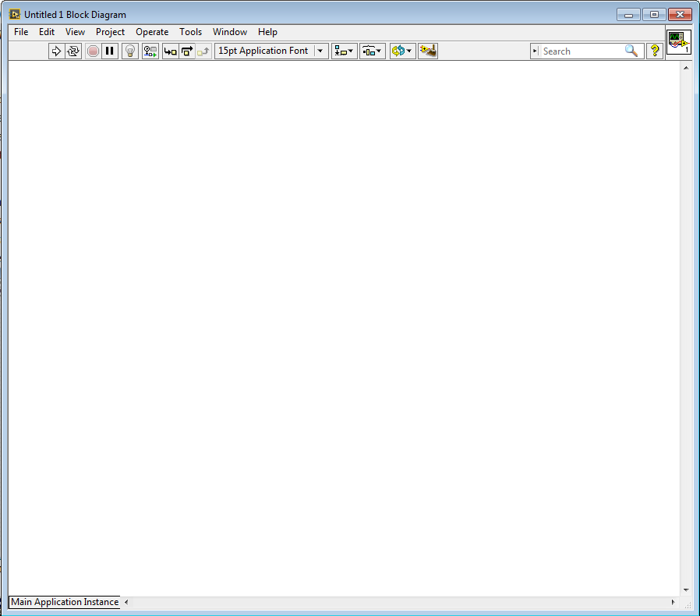Click the VI icon in the corner

click(x=679, y=42)
